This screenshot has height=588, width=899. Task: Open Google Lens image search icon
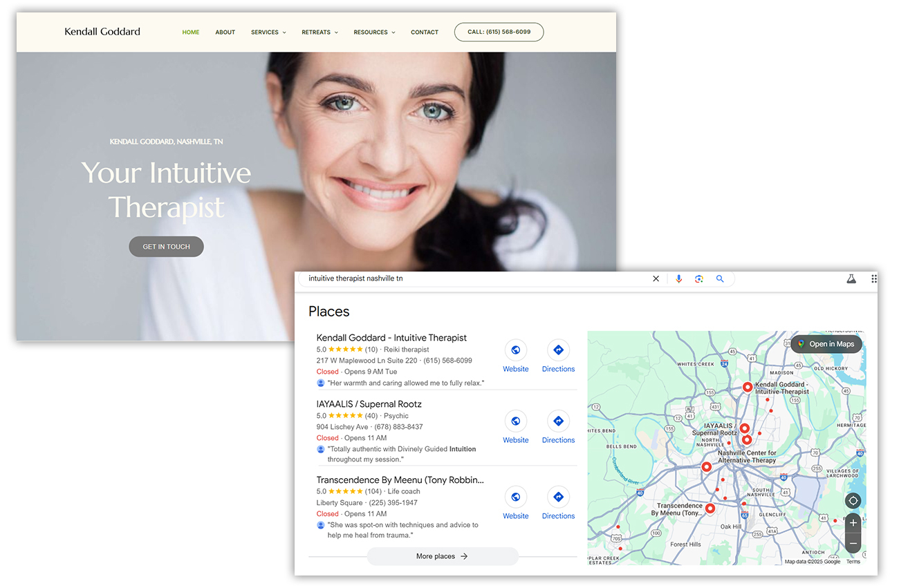click(699, 278)
